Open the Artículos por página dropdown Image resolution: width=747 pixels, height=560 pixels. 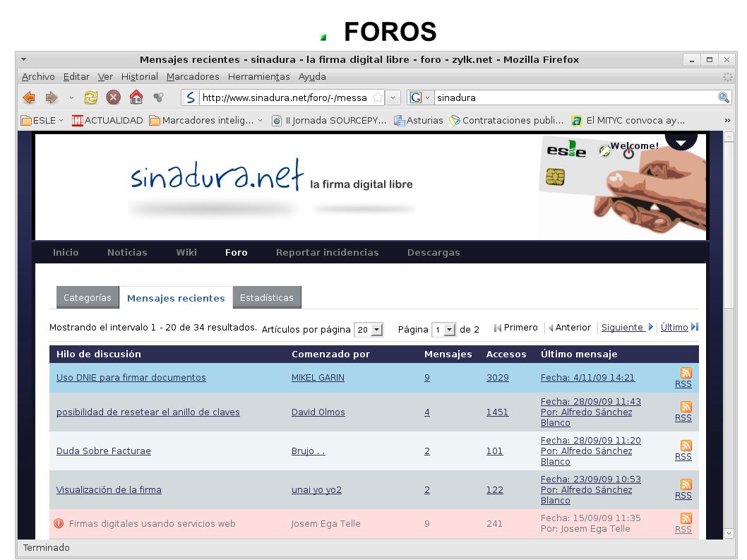coord(369,329)
